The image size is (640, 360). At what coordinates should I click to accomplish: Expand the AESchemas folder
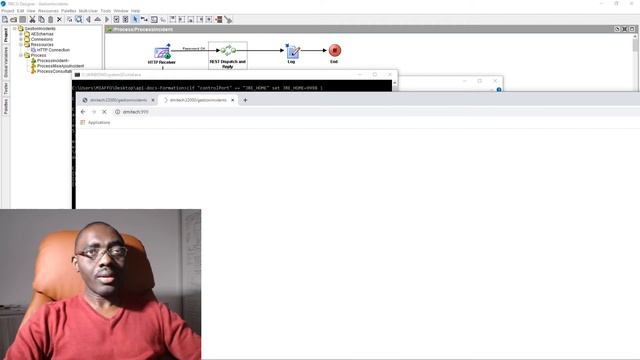[21, 34]
